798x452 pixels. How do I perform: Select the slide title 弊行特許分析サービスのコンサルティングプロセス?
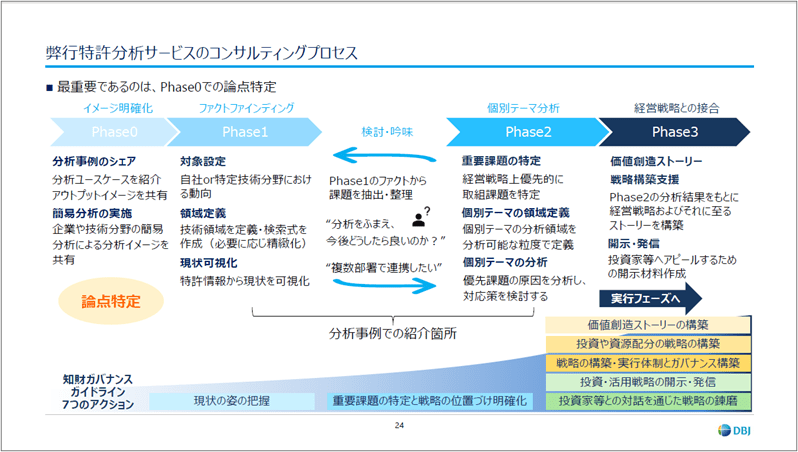point(202,53)
